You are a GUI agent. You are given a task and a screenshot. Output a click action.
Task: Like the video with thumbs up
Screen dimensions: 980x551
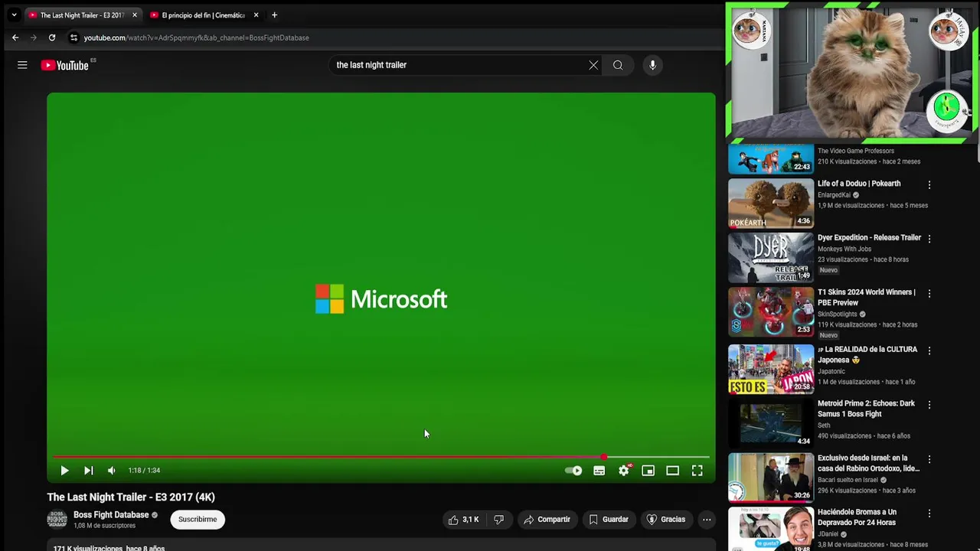coord(463,520)
